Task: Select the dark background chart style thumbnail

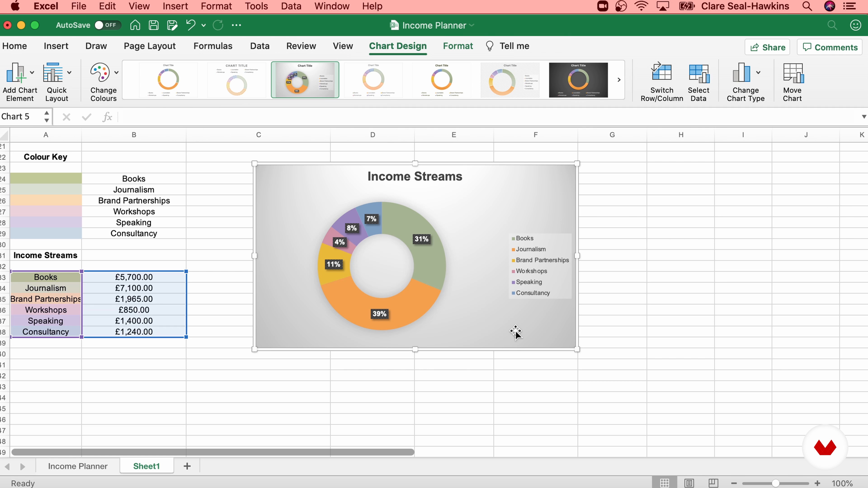Action: [x=578, y=80]
